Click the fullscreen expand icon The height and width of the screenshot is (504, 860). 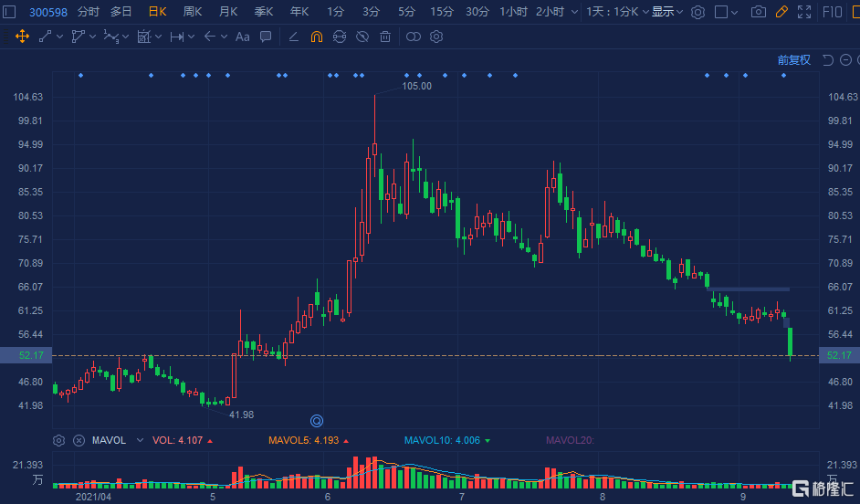[803, 12]
